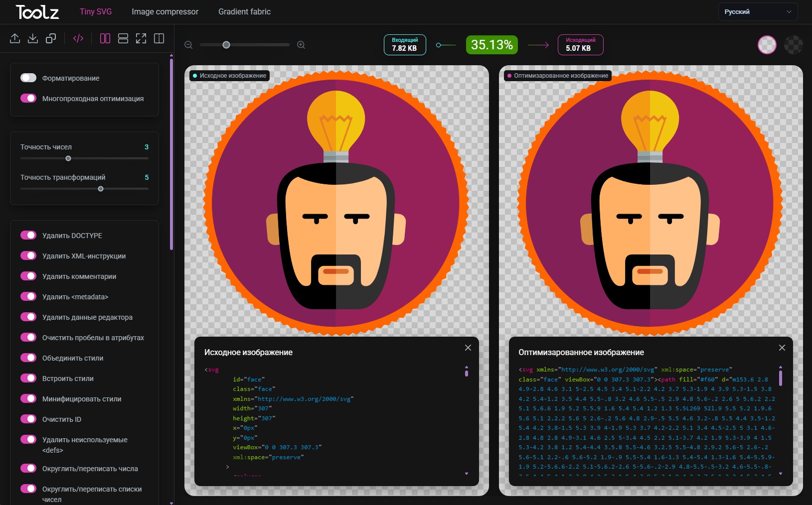Click the upload SVG icon
Screen dimensions: 812x505
point(15,38)
